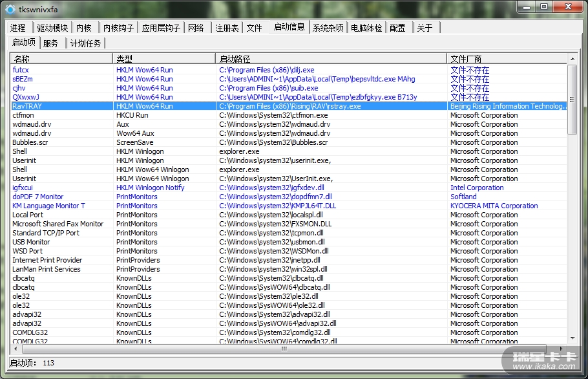The width and height of the screenshot is (588, 379).
Task: Select the RavTRAY startup entry
Action: click(x=28, y=106)
